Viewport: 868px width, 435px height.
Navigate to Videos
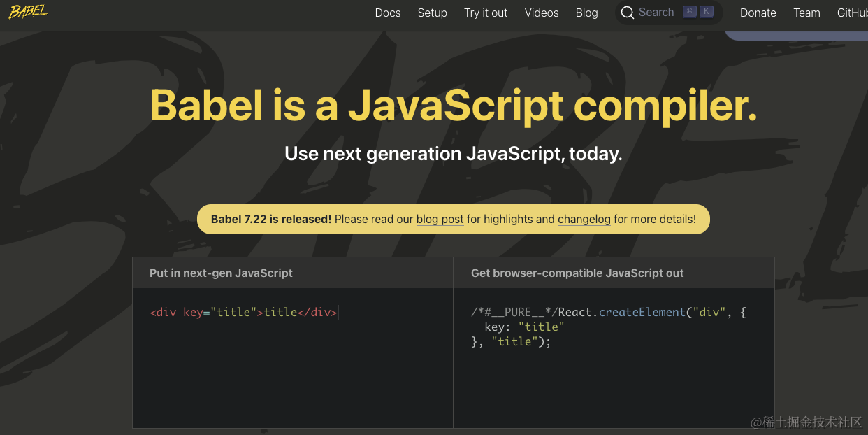pos(542,13)
